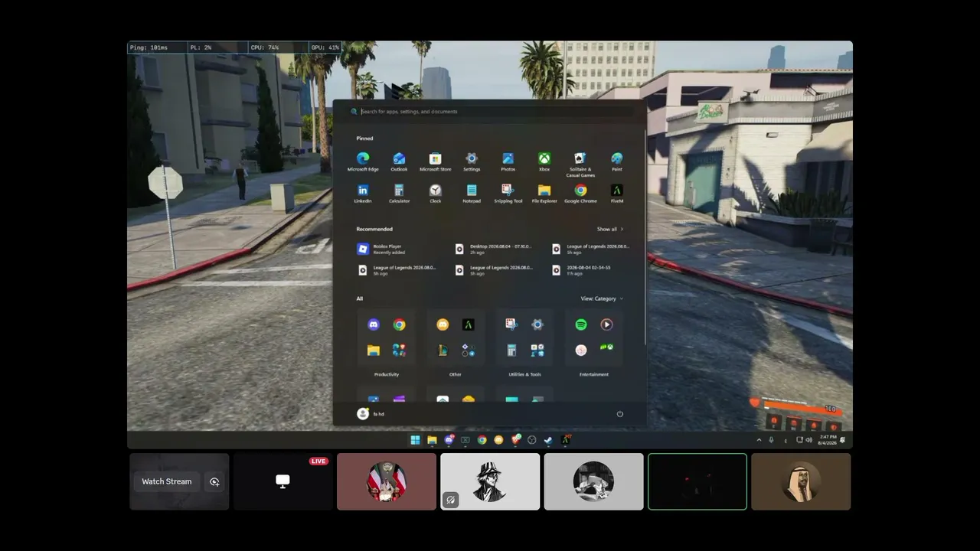Image resolution: width=980 pixels, height=551 pixels.
Task: Open OBS Studio from the taskbar
Action: click(x=531, y=440)
